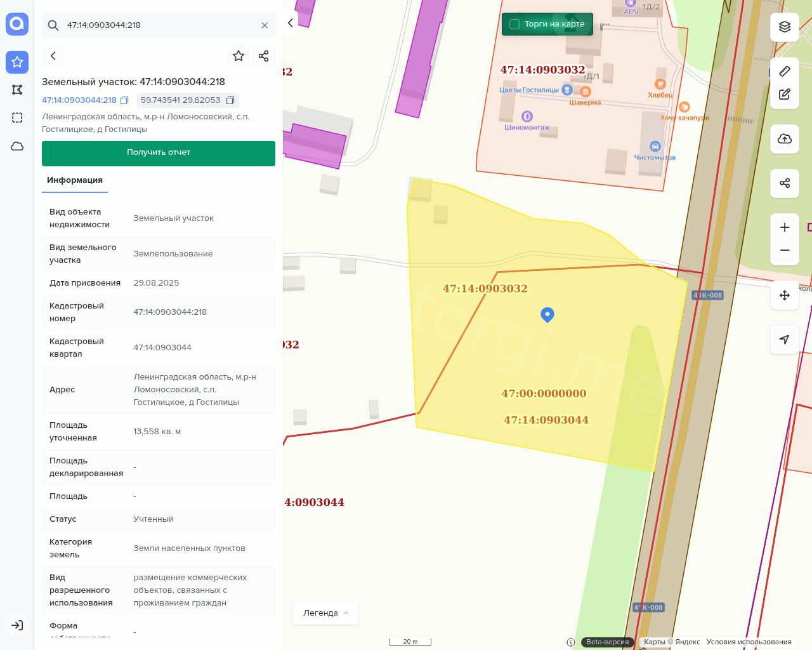Image resolution: width=812 pixels, height=650 pixels.
Task: Click the Получить отчет button
Action: click(x=159, y=153)
